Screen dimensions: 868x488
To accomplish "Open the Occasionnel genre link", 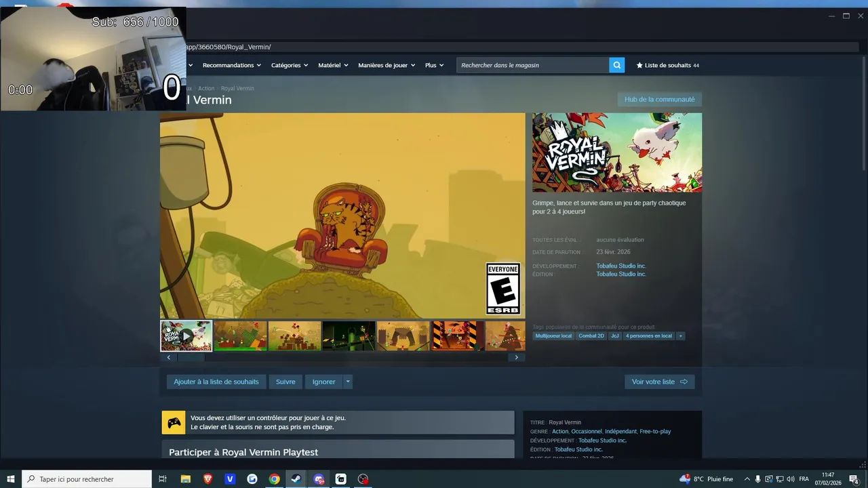I will pyautogui.click(x=587, y=431).
